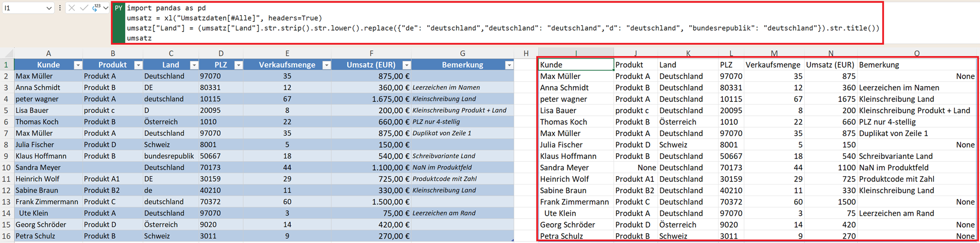Open the Produkt column filter dropdown
This screenshot has height=243, width=980.
[138, 65]
